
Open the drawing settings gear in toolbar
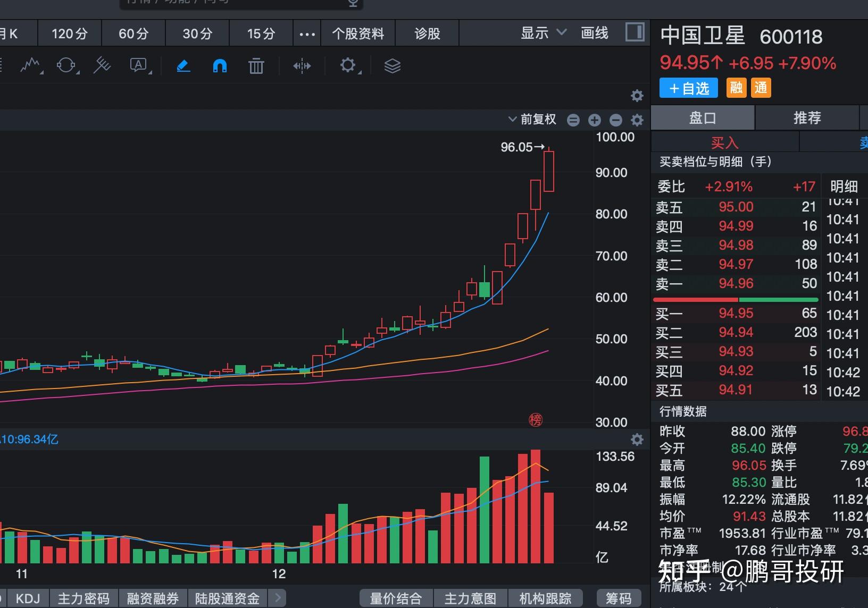pyautogui.click(x=348, y=66)
